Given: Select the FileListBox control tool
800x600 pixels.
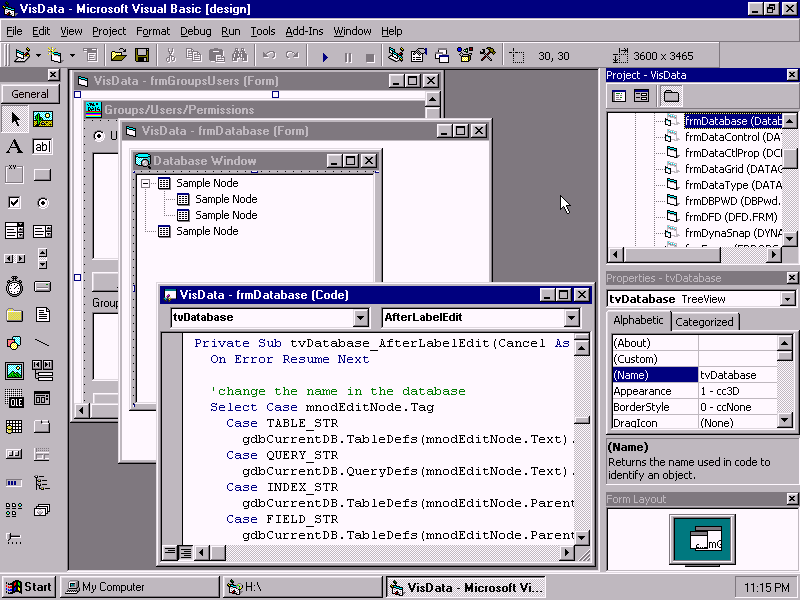Looking at the screenshot, I should pos(42,314).
